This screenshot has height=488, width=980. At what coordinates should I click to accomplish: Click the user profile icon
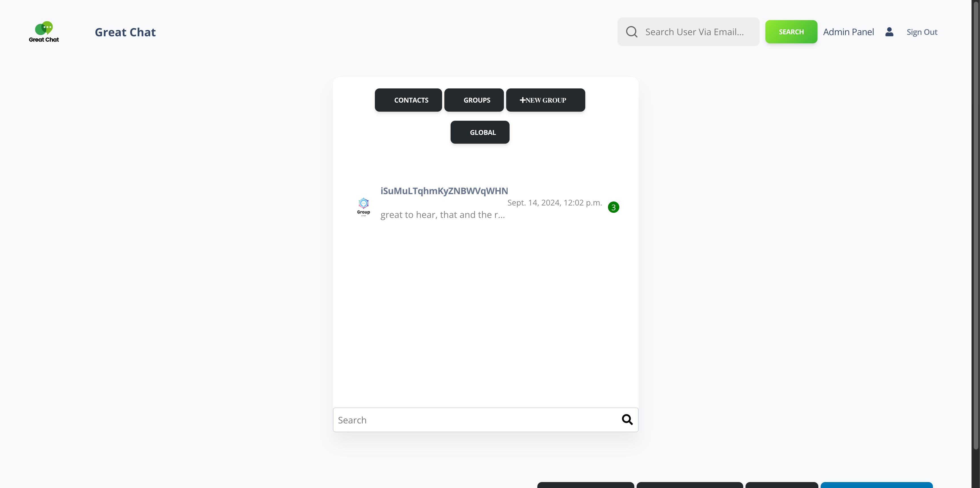click(x=889, y=32)
